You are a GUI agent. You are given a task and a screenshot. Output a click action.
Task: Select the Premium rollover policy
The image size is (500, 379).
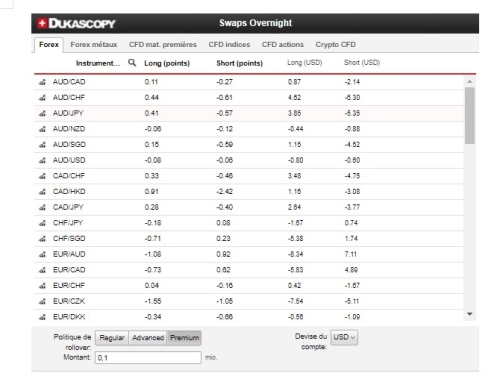click(184, 338)
